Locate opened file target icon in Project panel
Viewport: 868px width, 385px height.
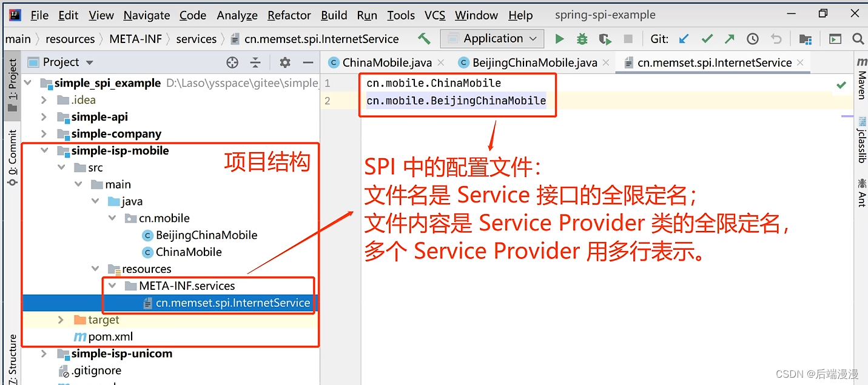232,62
